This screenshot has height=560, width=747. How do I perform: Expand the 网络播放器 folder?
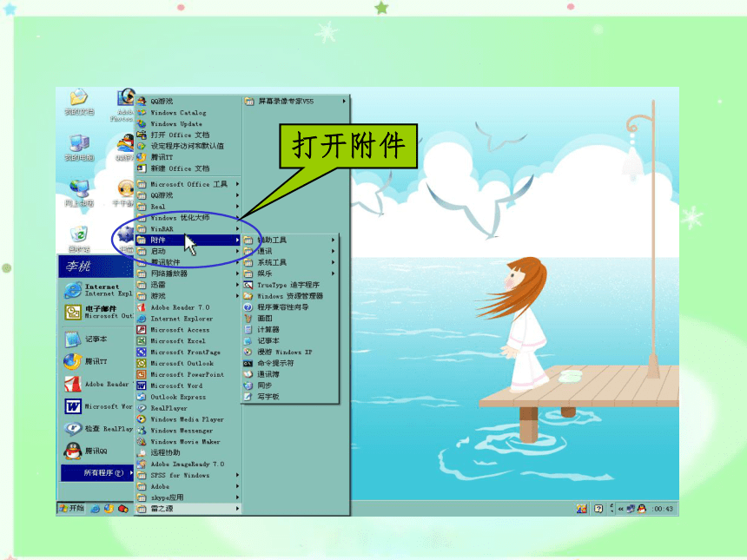[188, 273]
